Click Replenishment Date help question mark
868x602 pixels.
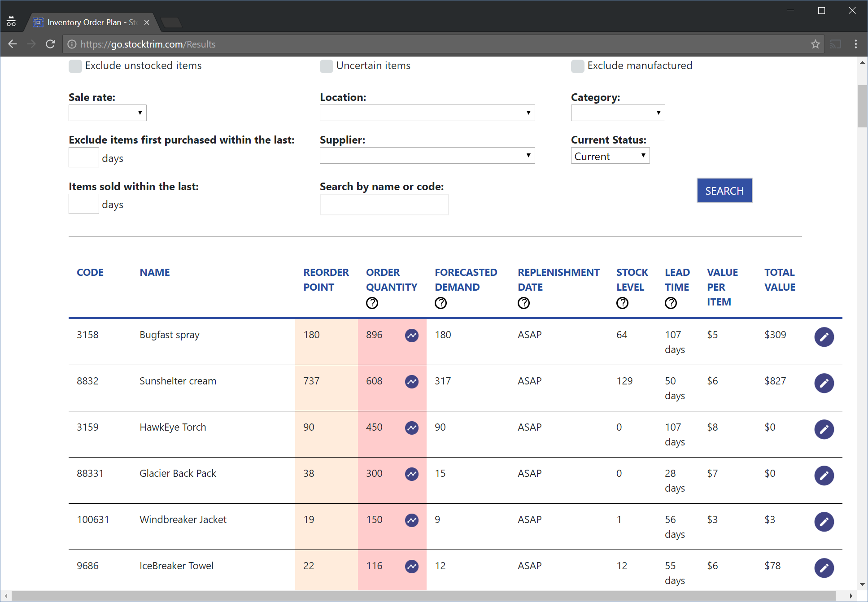click(523, 303)
